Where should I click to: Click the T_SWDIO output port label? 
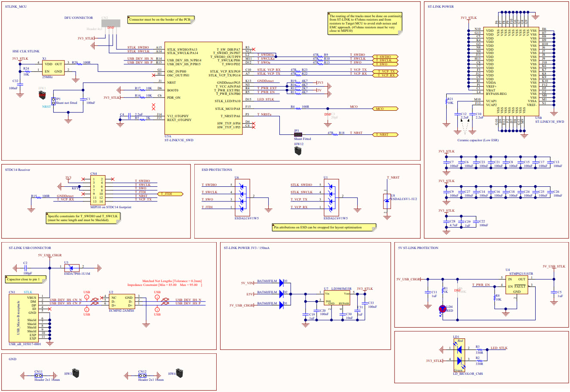384,57
